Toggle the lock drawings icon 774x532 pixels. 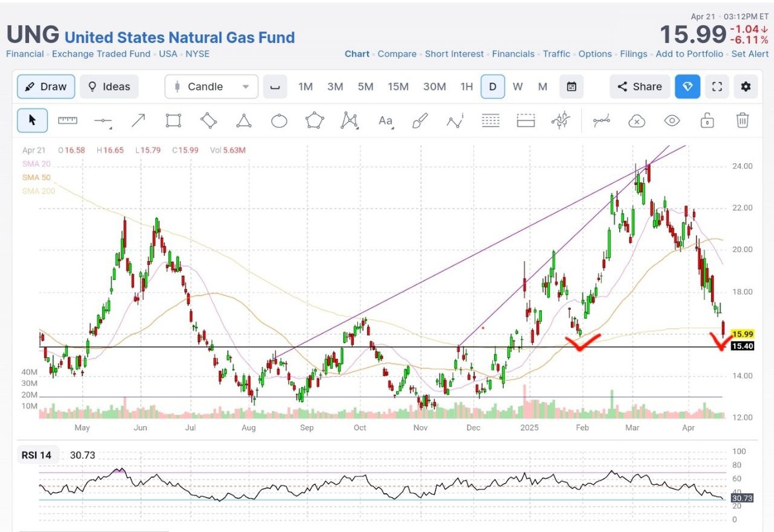(x=707, y=120)
